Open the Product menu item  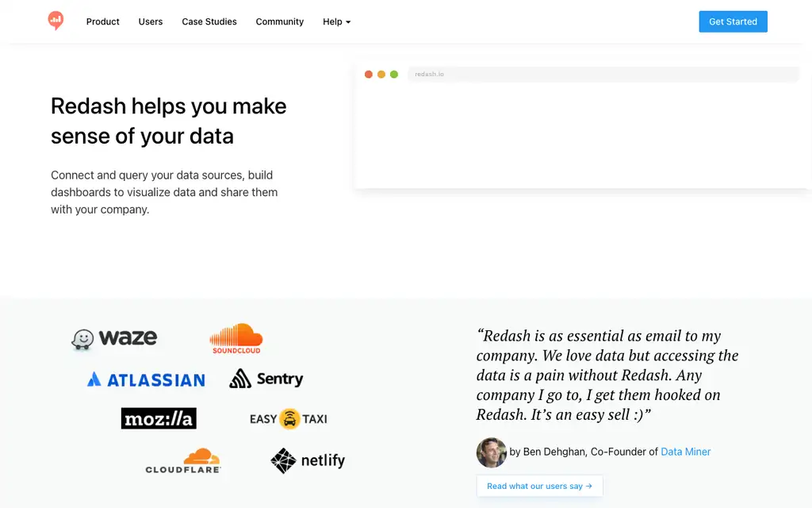point(102,21)
